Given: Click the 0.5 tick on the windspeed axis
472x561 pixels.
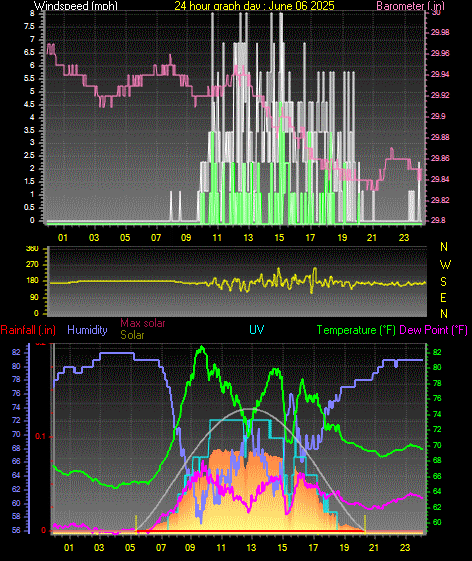Looking at the screenshot, I should click(29, 207).
